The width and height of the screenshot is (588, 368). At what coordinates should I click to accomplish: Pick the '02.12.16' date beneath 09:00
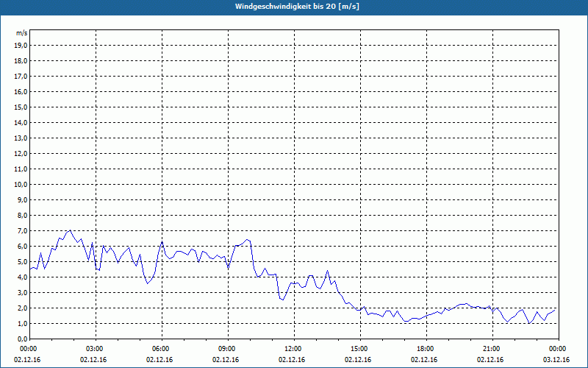point(226,360)
